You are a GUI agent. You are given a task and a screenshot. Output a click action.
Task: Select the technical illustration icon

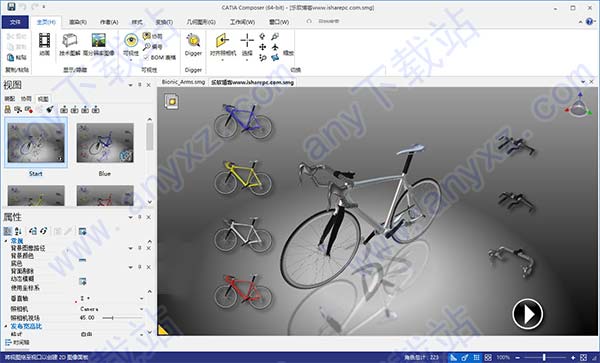(x=70, y=45)
